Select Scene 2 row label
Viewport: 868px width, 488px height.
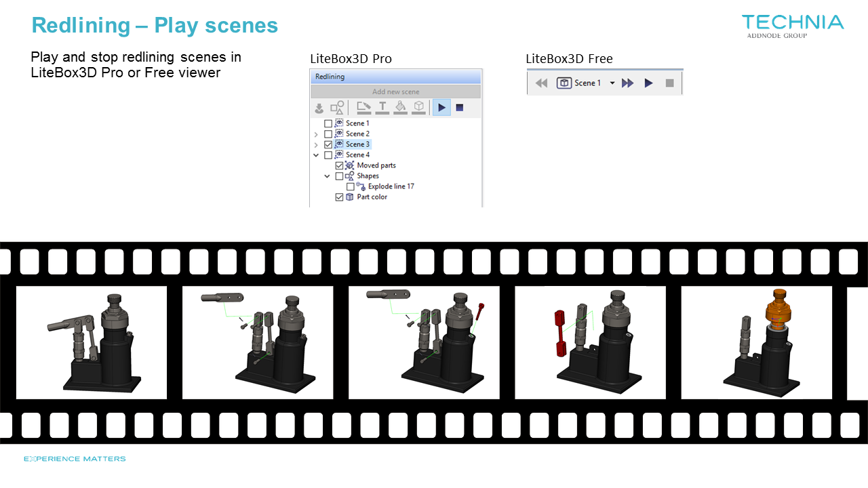point(357,134)
